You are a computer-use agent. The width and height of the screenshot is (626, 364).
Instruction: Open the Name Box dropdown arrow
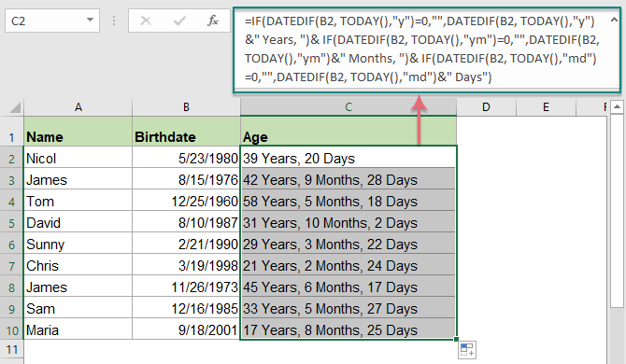click(90, 20)
